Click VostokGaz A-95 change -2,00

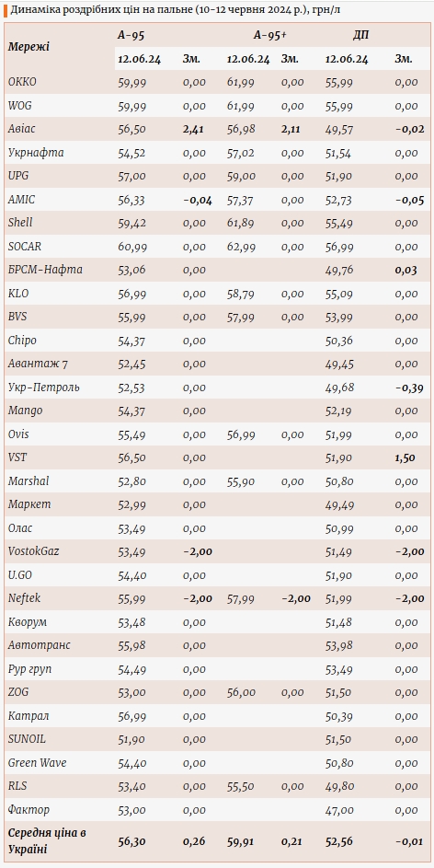[x=198, y=551]
